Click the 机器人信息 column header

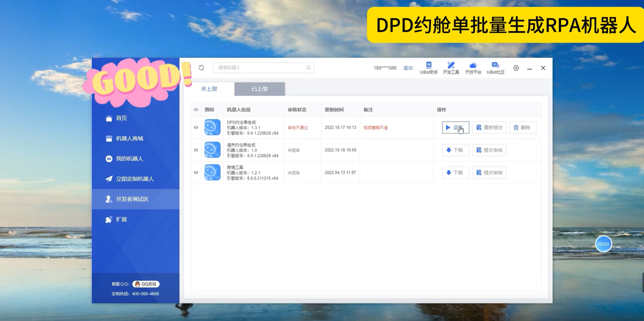pyautogui.click(x=239, y=110)
